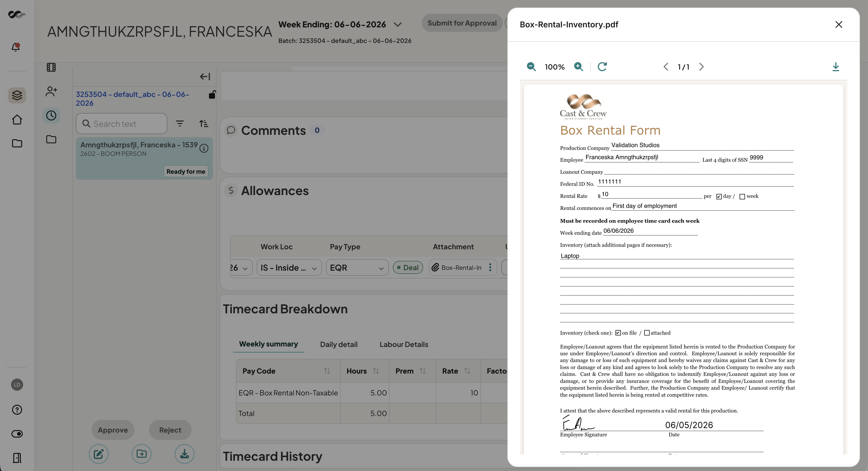The image size is (868, 471).
Task: Open the layers stack icon in sidebar
Action: pyautogui.click(x=17, y=95)
